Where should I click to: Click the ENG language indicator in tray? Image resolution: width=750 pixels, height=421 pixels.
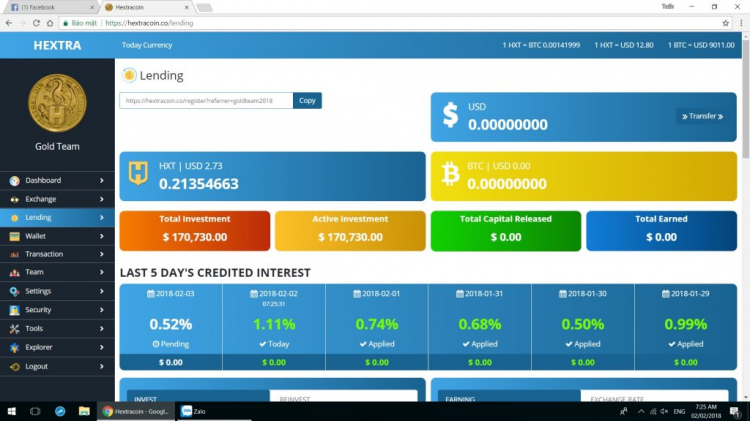click(x=679, y=411)
